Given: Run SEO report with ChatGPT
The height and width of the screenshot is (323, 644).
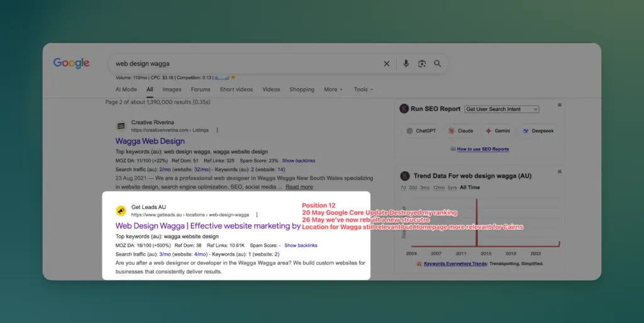Looking at the screenshot, I should (421, 131).
